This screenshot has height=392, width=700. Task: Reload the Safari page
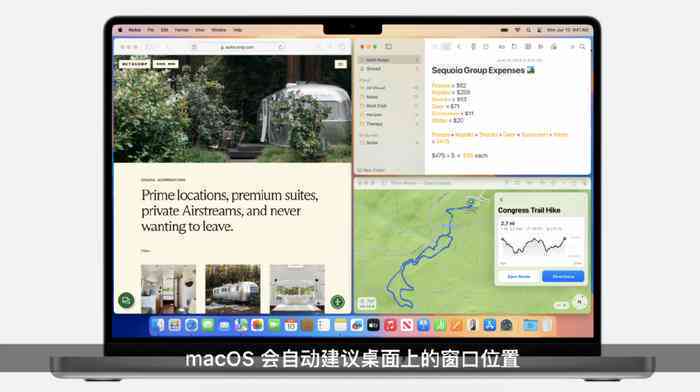(281, 46)
